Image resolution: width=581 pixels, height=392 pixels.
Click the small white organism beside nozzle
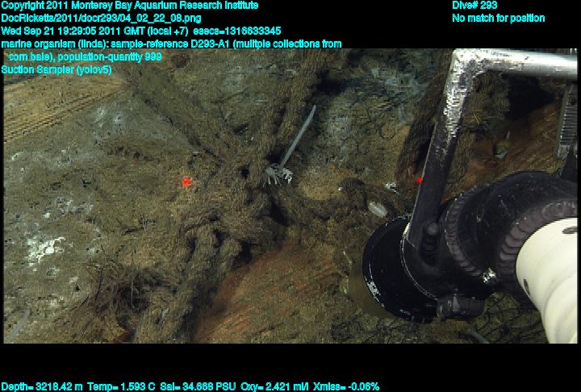pos(376,211)
